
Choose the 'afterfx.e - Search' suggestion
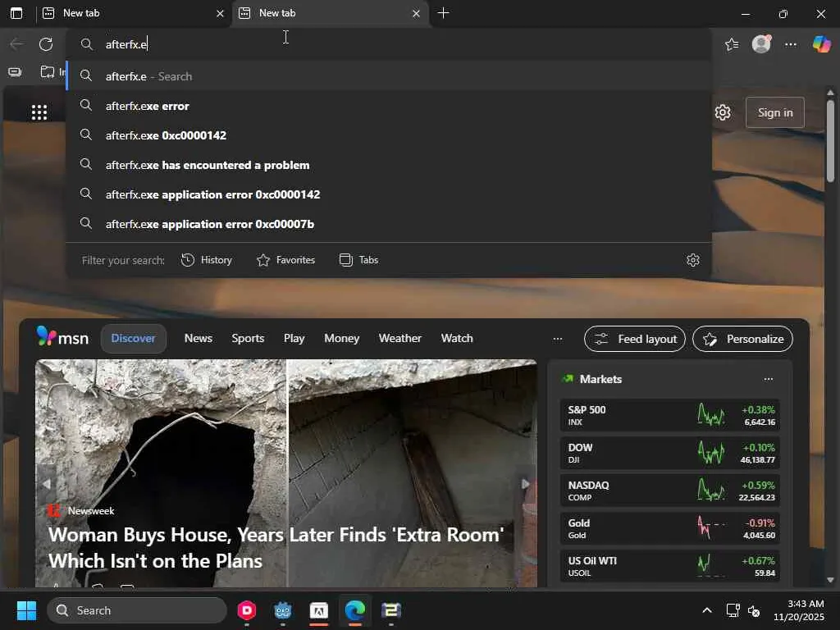388,76
